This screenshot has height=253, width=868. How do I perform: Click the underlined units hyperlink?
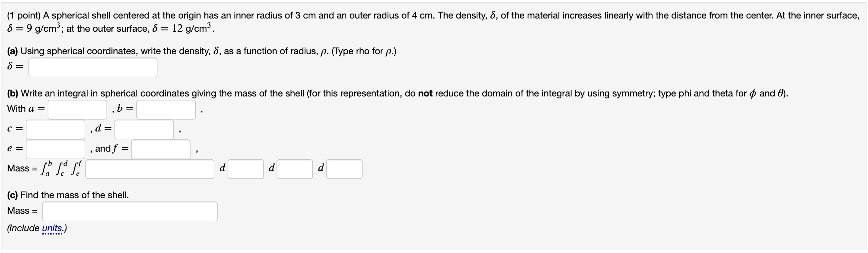(52, 228)
